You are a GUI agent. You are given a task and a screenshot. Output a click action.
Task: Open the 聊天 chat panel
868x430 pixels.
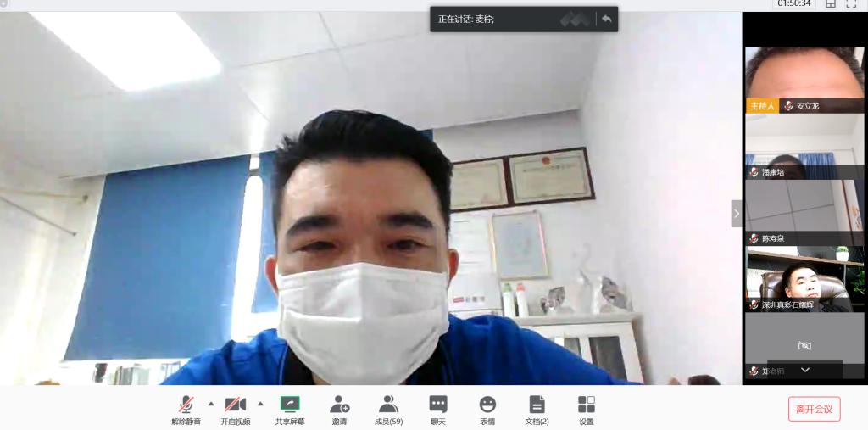pyautogui.click(x=438, y=405)
